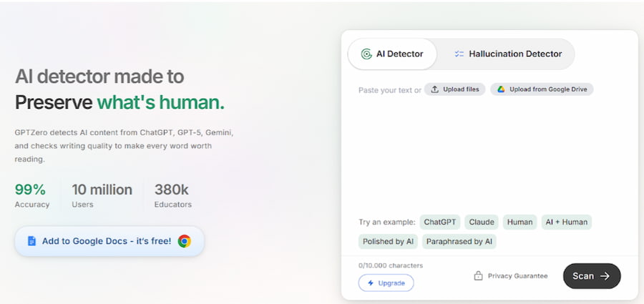
Task: Click the GPTZero description paragraph
Action: (x=124, y=146)
